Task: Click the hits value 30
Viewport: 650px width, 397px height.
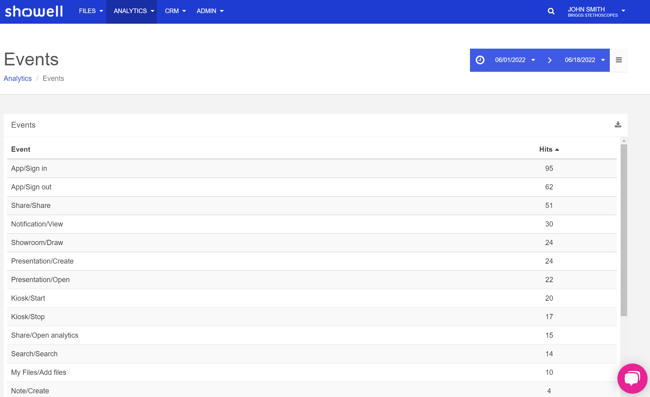Action: [549, 224]
